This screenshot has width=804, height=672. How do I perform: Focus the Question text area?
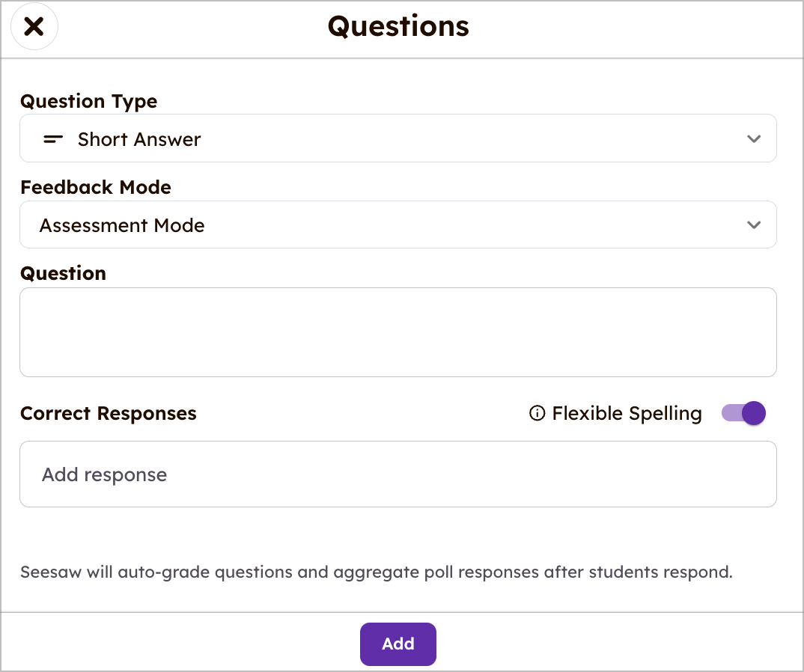(398, 332)
